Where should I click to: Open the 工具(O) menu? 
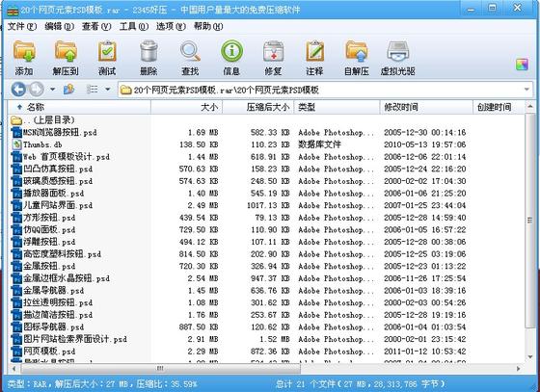click(134, 26)
